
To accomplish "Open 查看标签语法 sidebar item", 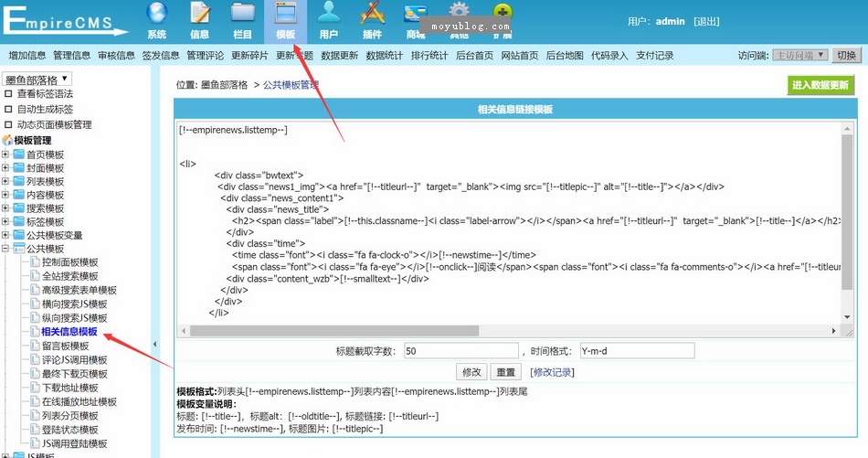I will pyautogui.click(x=45, y=93).
